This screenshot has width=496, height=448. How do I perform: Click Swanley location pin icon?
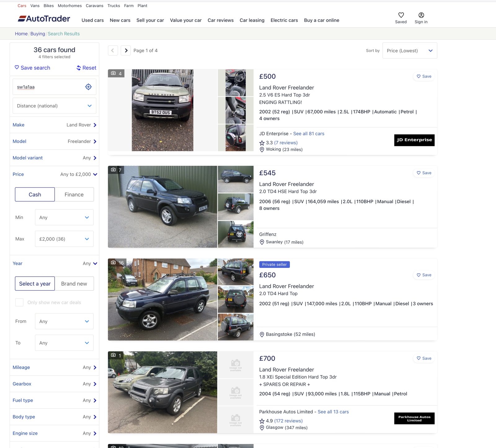pos(262,242)
